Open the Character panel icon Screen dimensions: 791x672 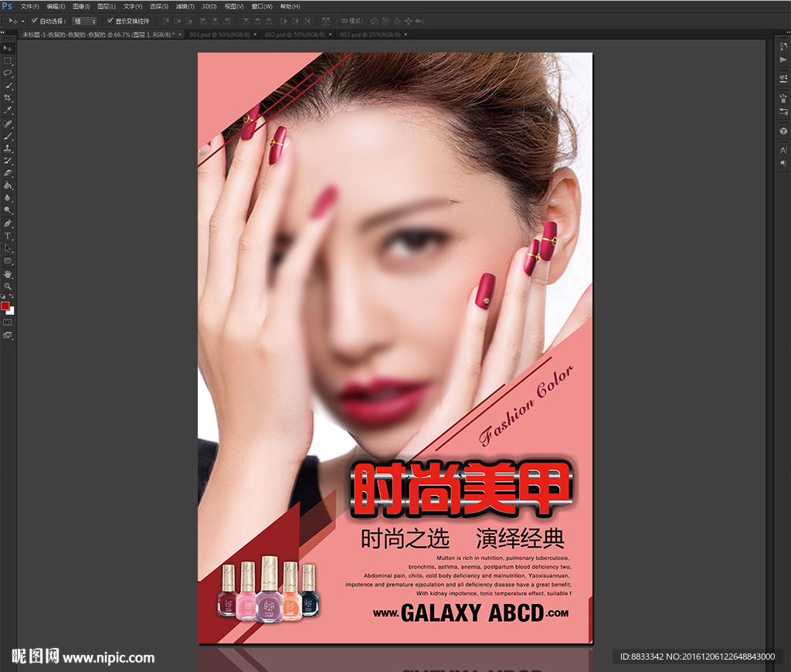pyautogui.click(x=783, y=151)
